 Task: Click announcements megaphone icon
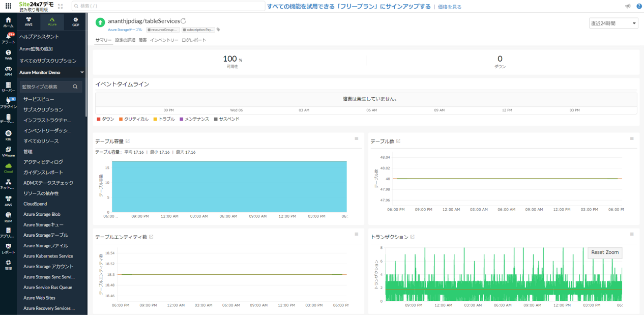click(628, 6)
